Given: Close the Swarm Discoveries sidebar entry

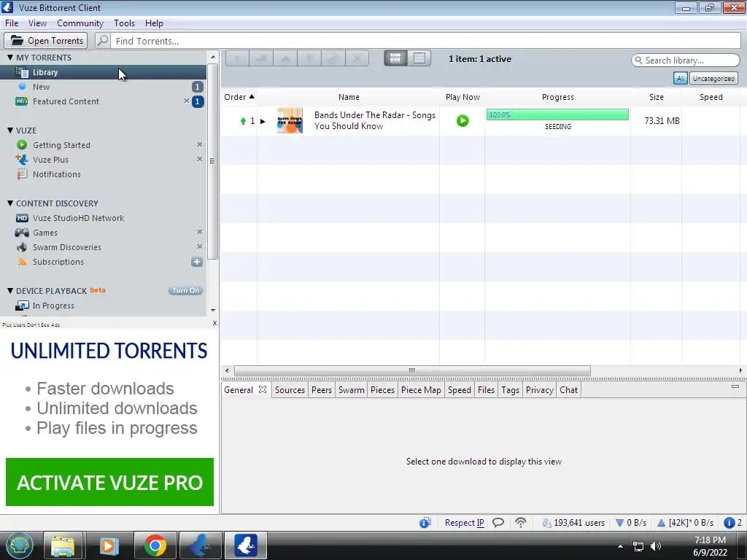Looking at the screenshot, I should pyautogui.click(x=200, y=246).
